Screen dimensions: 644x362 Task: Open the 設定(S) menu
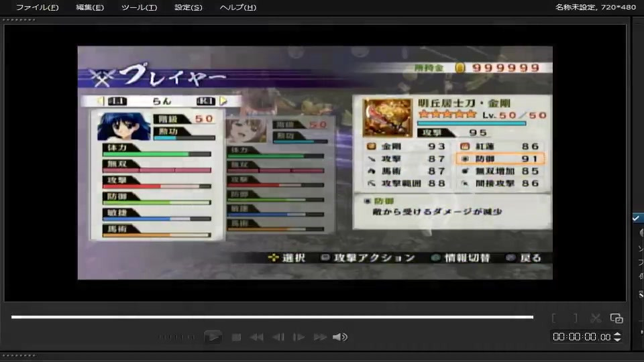(188, 7)
